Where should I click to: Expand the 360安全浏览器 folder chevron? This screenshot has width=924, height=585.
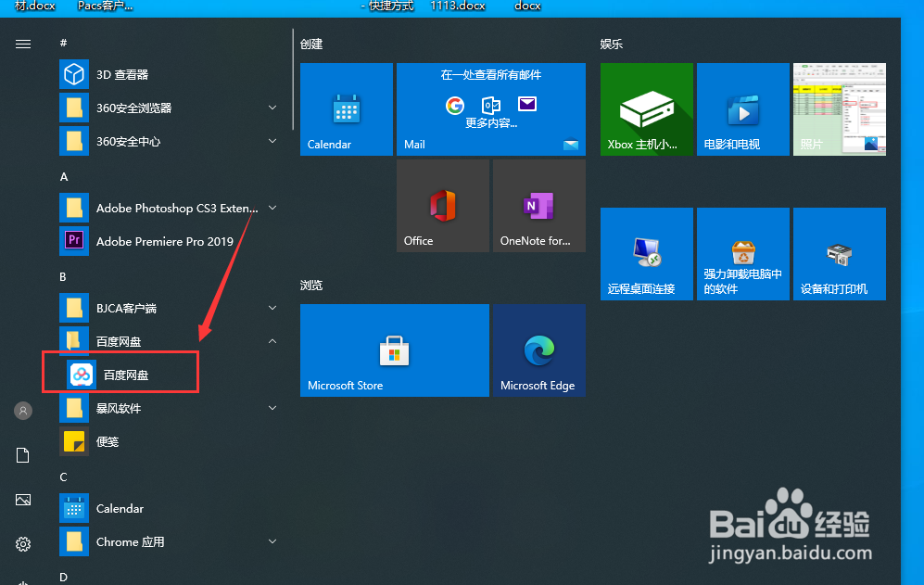[x=272, y=108]
